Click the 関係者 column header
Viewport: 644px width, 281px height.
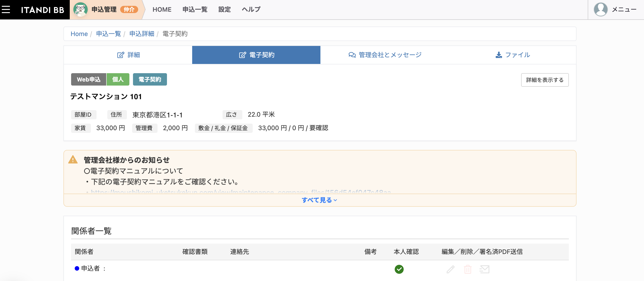84,252
